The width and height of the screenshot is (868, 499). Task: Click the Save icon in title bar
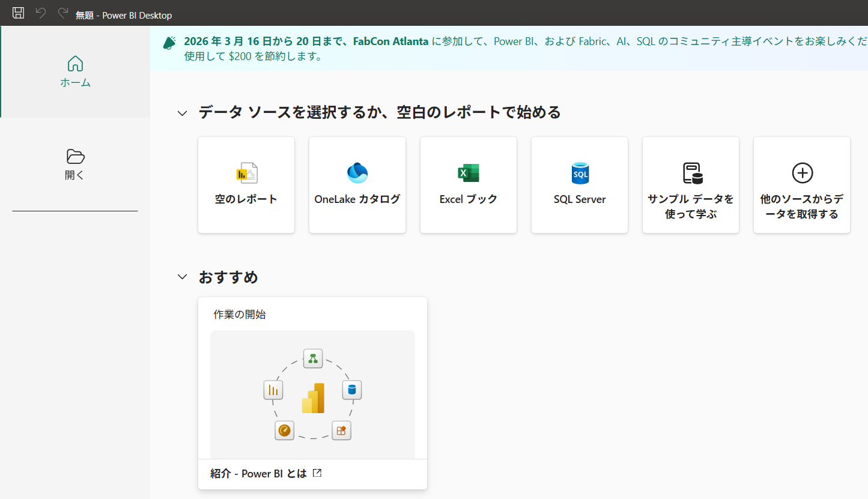19,13
